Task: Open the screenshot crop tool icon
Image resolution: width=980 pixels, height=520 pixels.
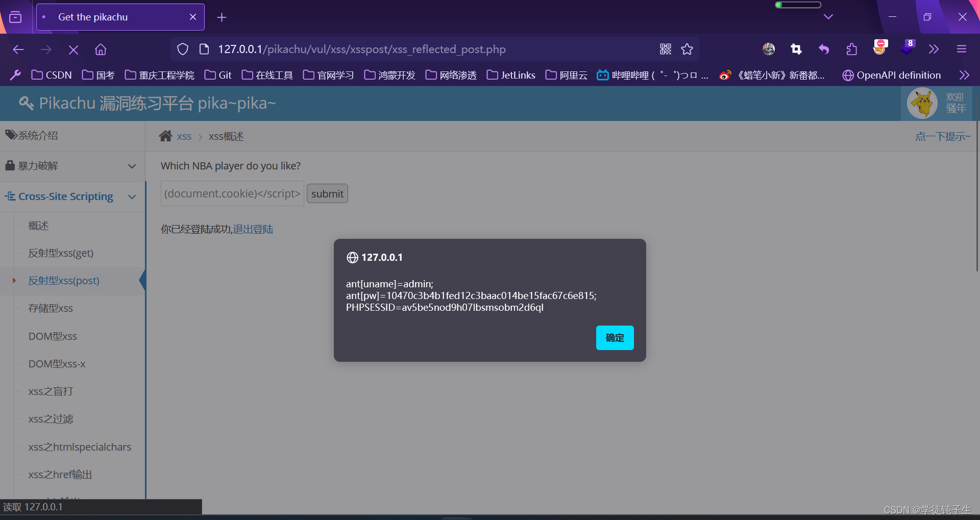Action: (796, 49)
